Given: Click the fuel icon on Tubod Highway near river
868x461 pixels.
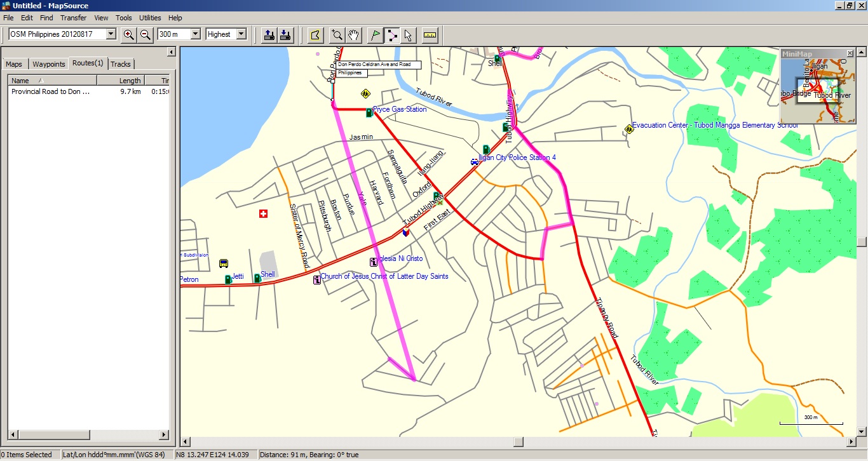Looking at the screenshot, I should click(506, 127).
